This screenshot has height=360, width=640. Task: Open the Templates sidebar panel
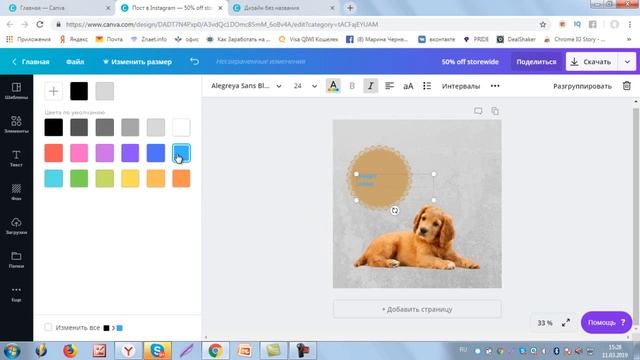[16, 91]
